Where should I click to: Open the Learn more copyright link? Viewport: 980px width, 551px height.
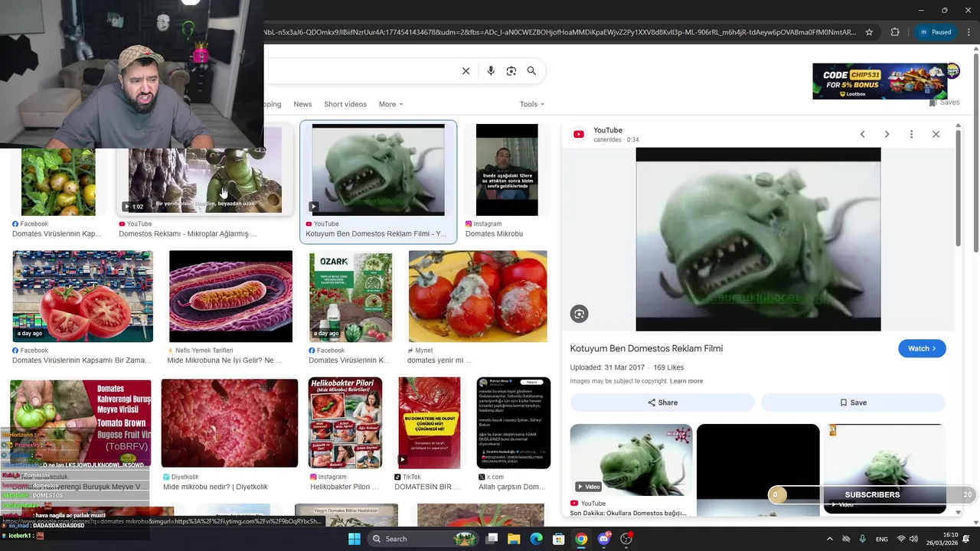[686, 381]
